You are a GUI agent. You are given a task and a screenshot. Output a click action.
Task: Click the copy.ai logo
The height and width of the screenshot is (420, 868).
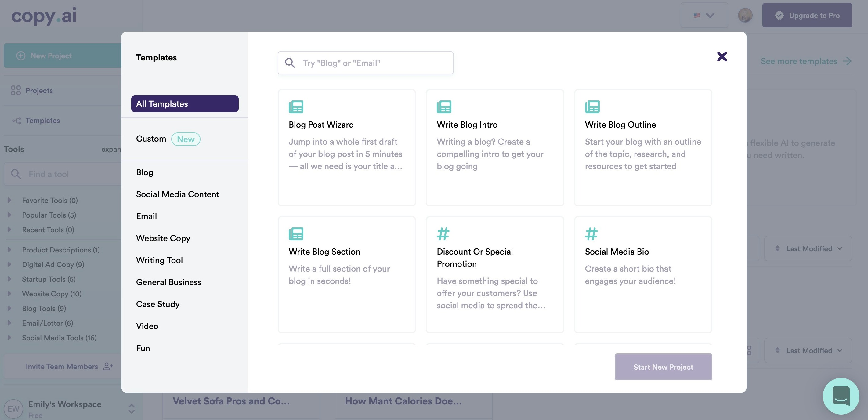pos(44,16)
